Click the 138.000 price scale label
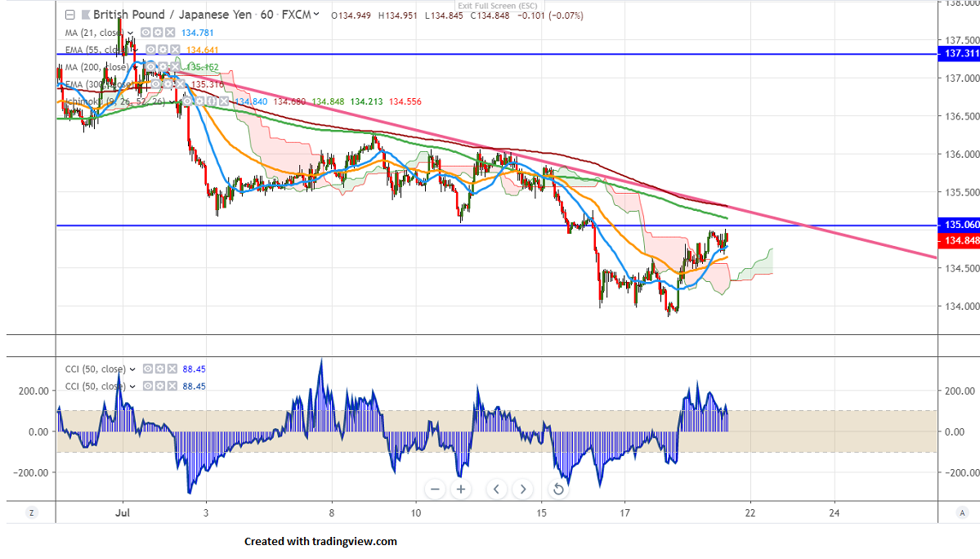 pyautogui.click(x=962, y=3)
